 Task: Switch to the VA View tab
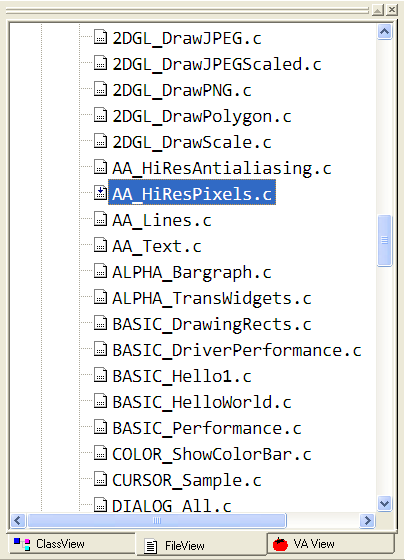(331, 544)
